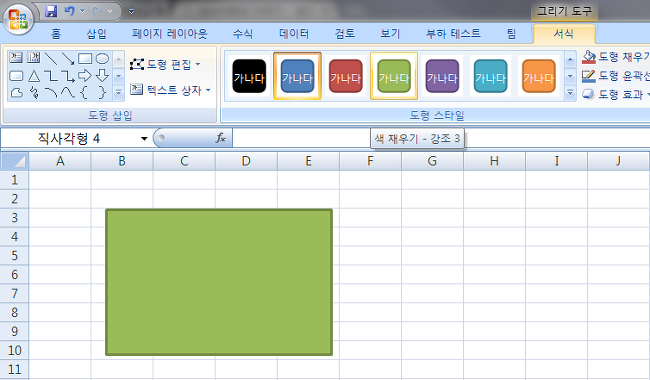Open the 검토 tab
The image size is (650, 380).
pos(344,34)
